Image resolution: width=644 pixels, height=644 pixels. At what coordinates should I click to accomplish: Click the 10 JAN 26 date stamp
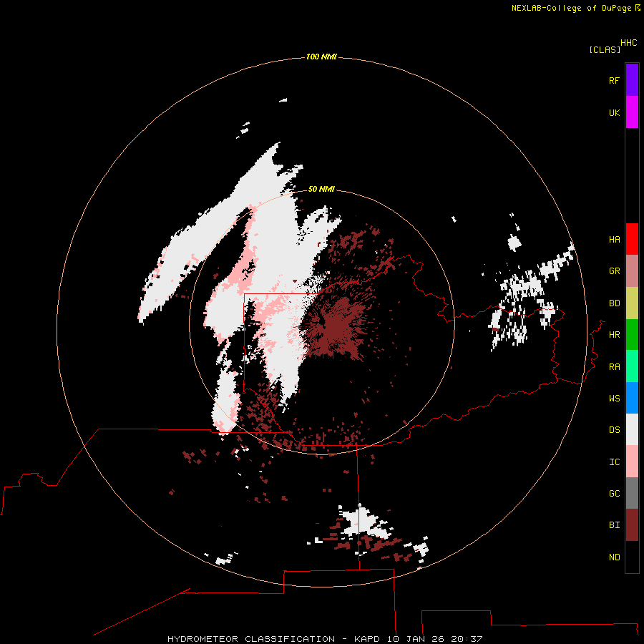pyautogui.click(x=416, y=639)
